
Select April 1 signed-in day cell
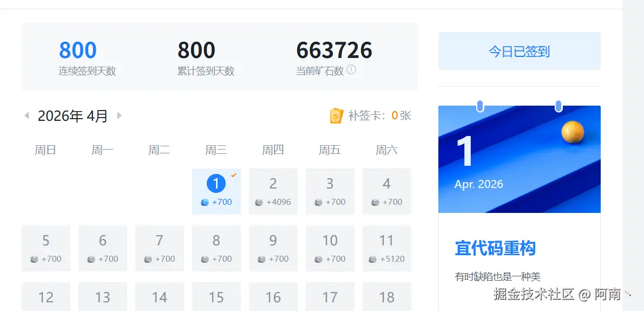[216, 191]
